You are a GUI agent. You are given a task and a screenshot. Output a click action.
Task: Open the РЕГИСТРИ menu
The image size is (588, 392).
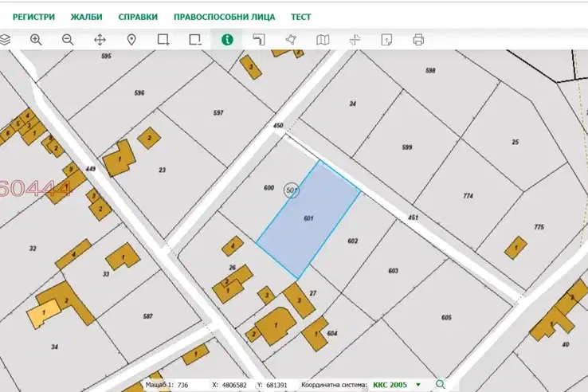(x=33, y=17)
